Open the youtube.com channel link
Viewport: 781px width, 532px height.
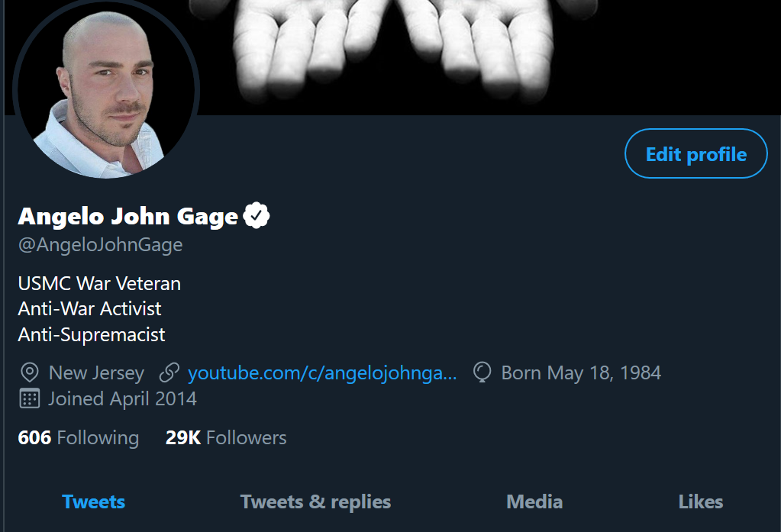[322, 373]
